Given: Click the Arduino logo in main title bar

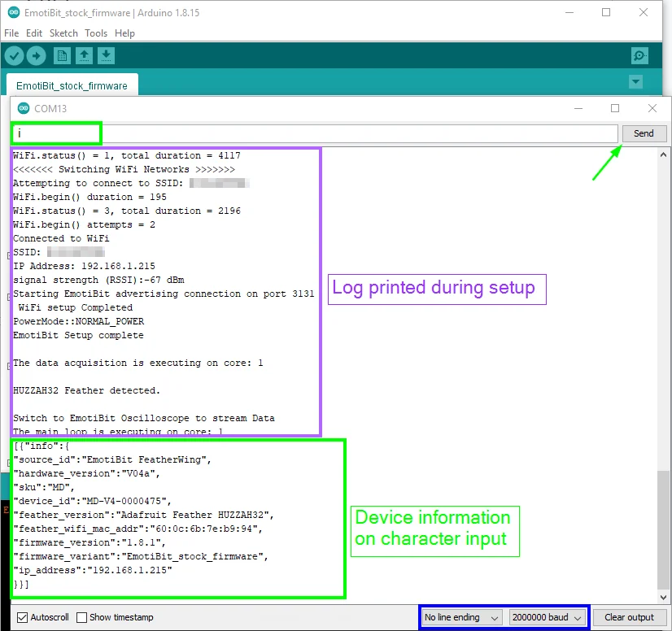Looking at the screenshot, I should (x=14, y=12).
